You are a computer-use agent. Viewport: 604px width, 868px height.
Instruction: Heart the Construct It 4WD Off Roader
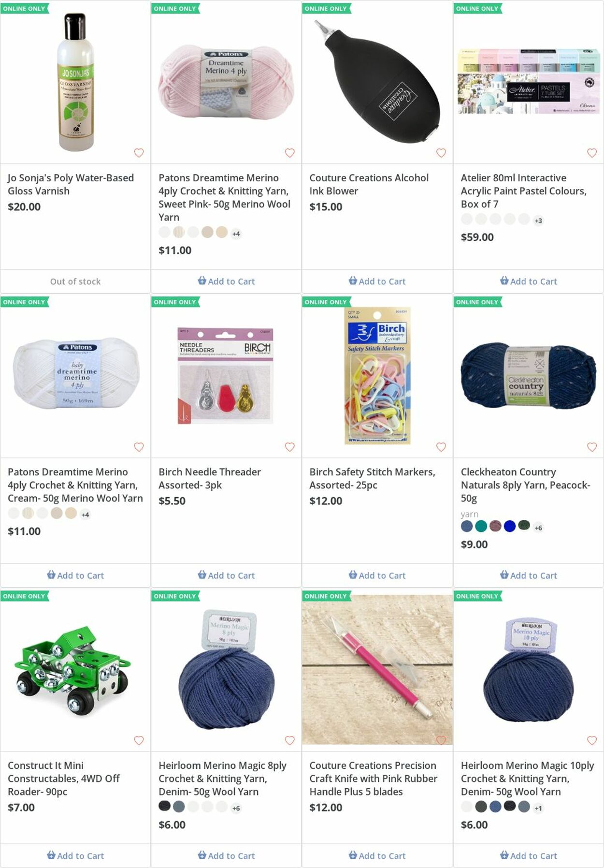[139, 740]
